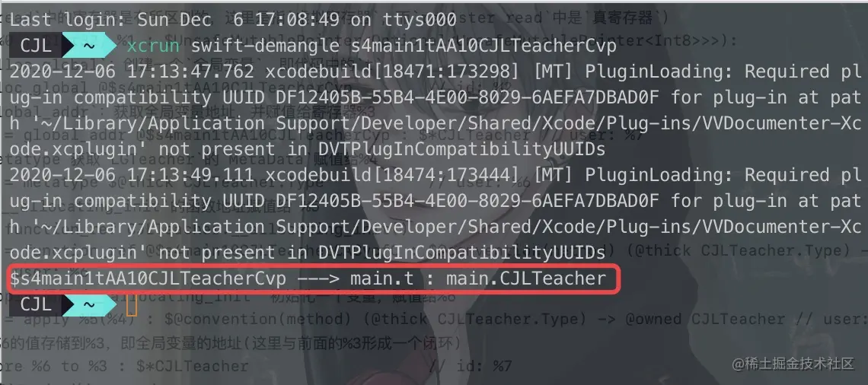Screen dimensions: 868x385
Task: Click the Last login line
Action: (233, 21)
